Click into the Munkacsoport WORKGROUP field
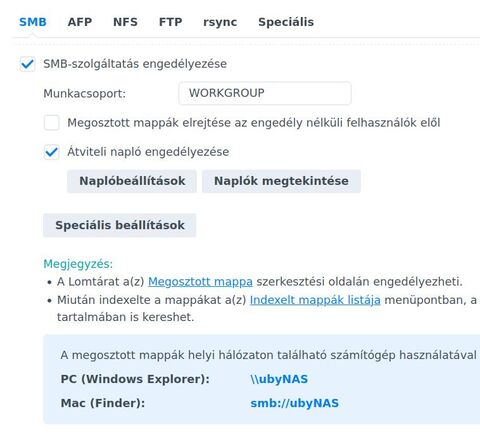Screen dimensions: 480x435 tap(265, 93)
